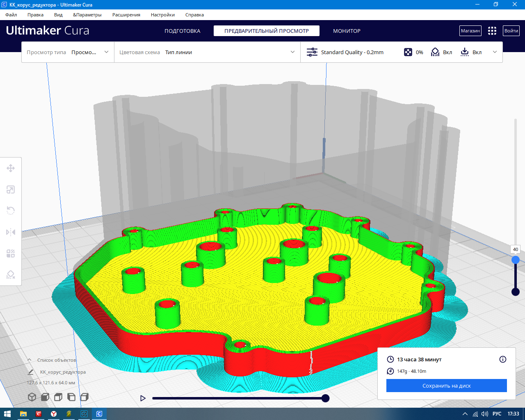Click the Сохранить на диск button
Viewport: 525px width, 420px height.
(x=447, y=386)
